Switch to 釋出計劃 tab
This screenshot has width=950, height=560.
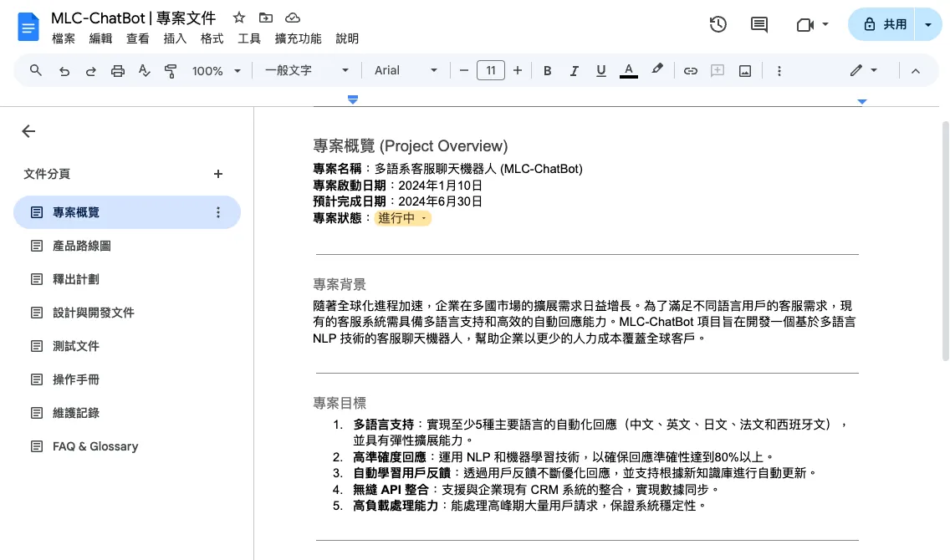tap(127, 279)
